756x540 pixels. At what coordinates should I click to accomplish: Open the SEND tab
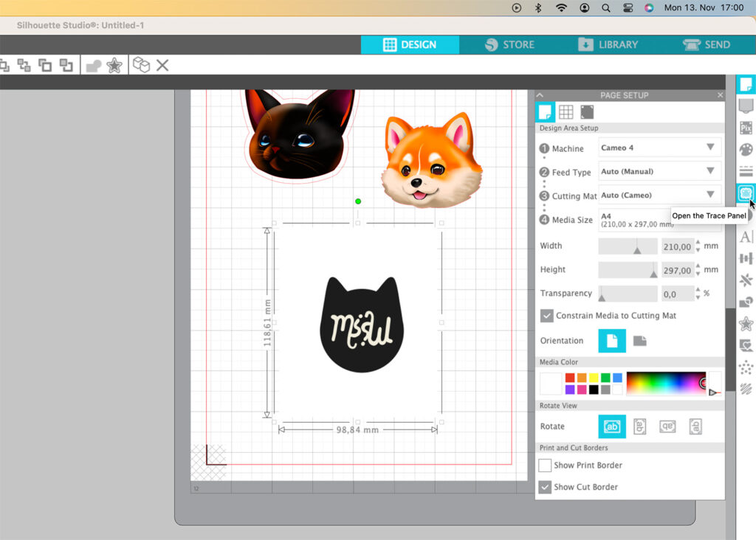pos(707,45)
